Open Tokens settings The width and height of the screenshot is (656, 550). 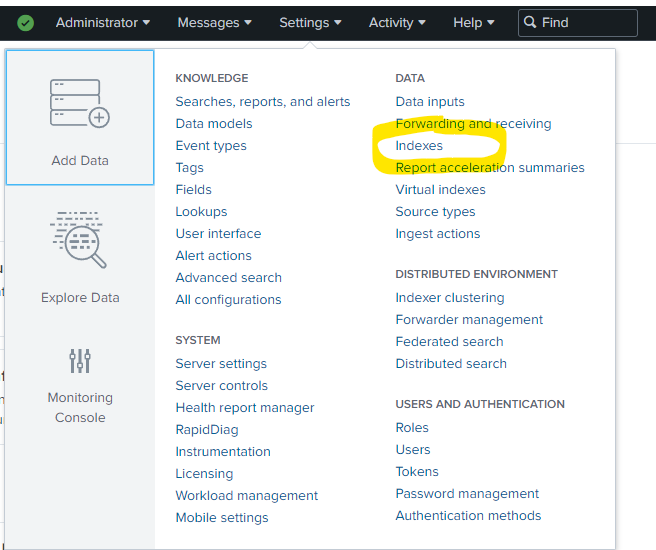[x=417, y=471]
